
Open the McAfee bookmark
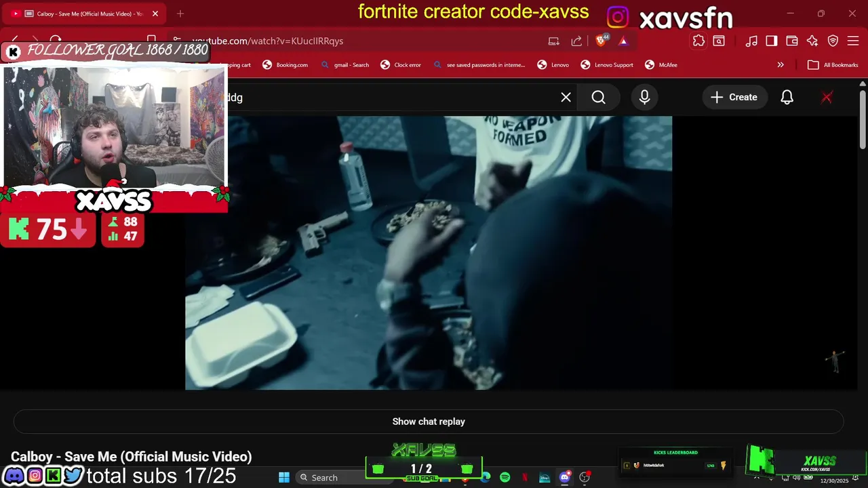point(661,65)
